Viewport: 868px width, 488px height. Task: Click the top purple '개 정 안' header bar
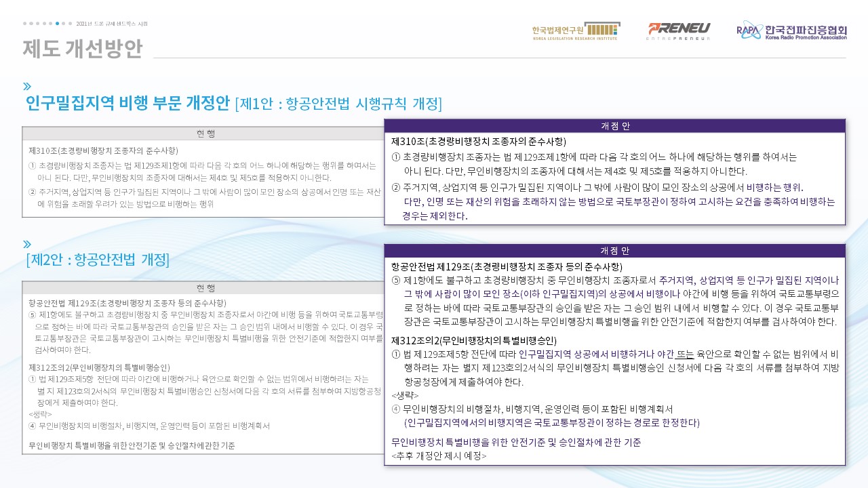615,126
